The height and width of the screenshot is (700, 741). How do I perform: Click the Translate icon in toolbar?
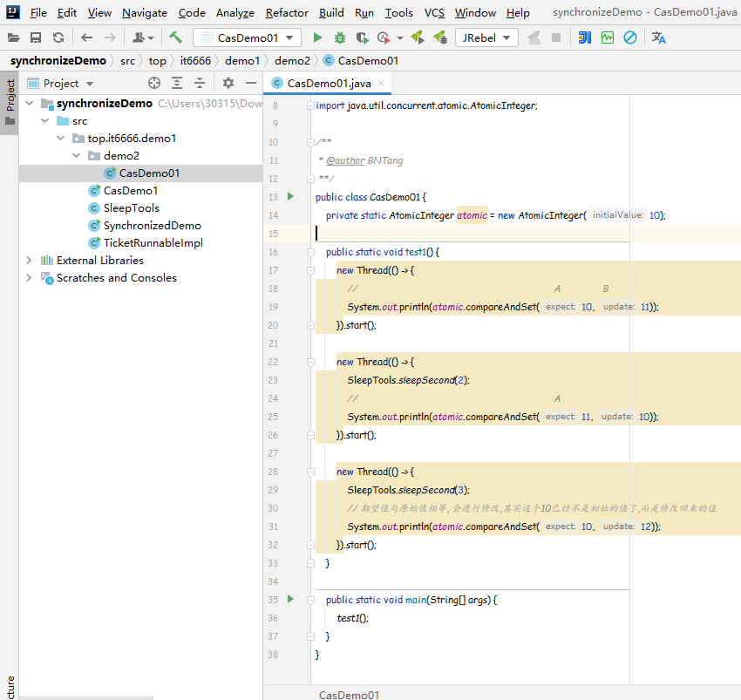(658, 37)
